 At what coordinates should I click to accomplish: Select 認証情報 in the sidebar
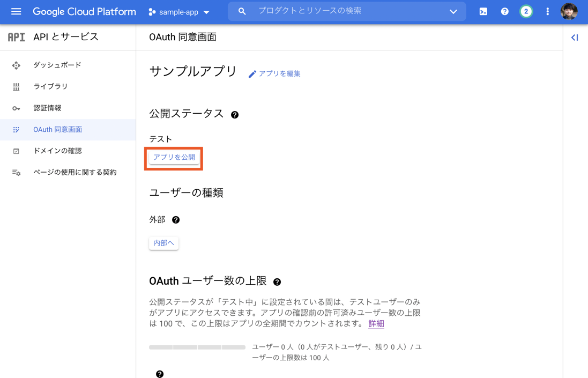[47, 108]
